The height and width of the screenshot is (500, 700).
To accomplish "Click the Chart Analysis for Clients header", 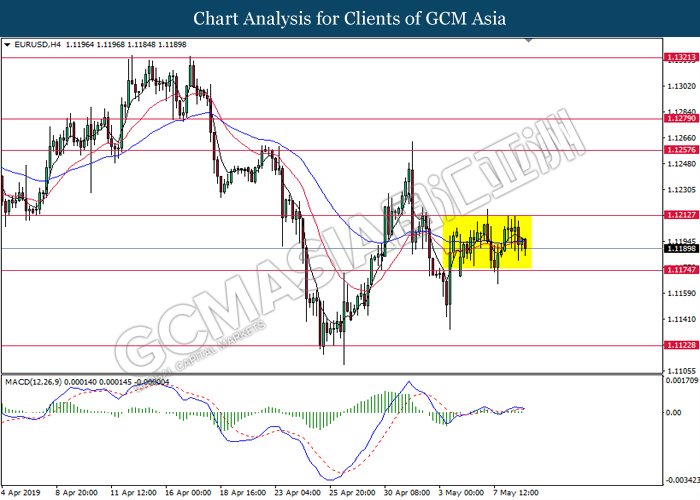I will [x=350, y=19].
